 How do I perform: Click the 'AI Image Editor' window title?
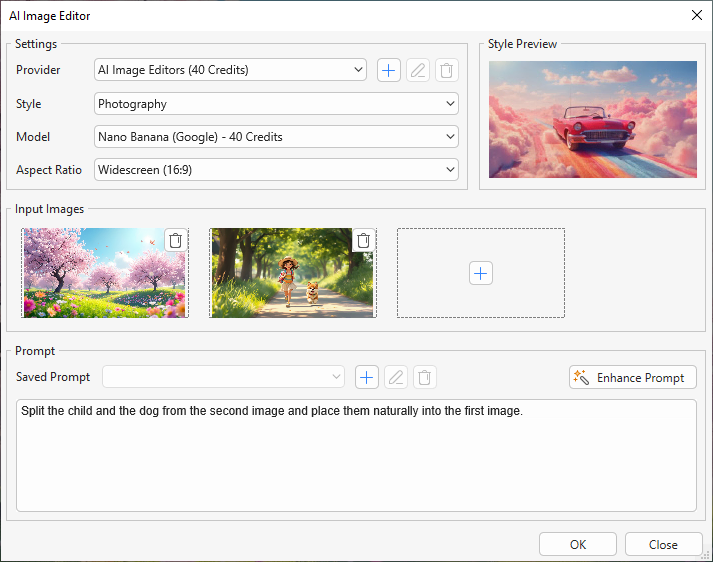coord(50,16)
